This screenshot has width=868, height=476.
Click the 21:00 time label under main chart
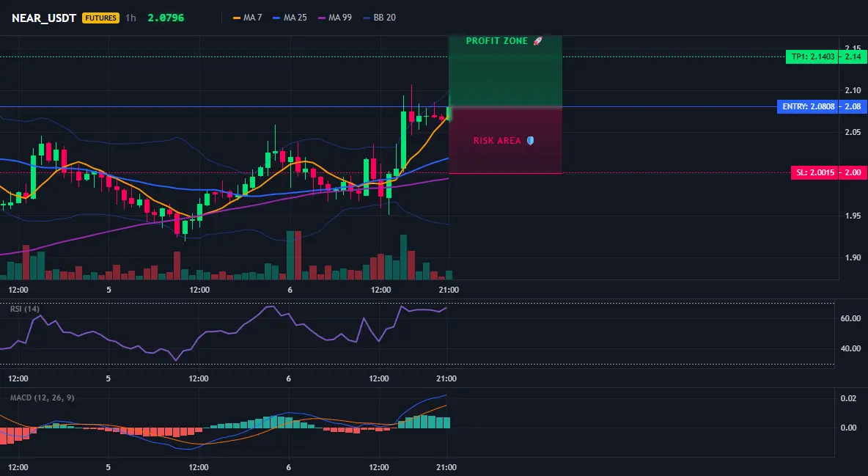pos(449,290)
